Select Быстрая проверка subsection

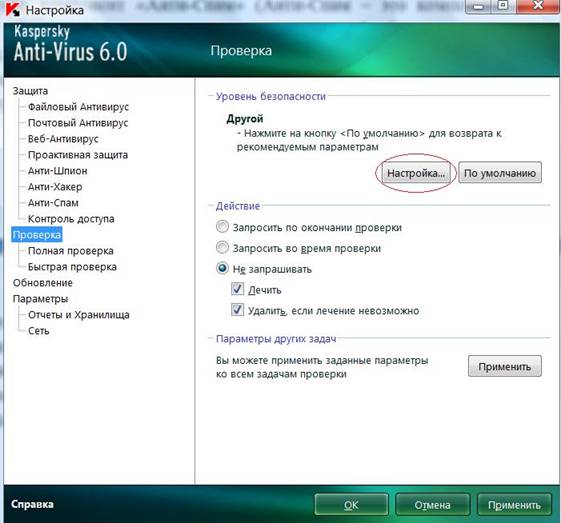[x=72, y=267]
